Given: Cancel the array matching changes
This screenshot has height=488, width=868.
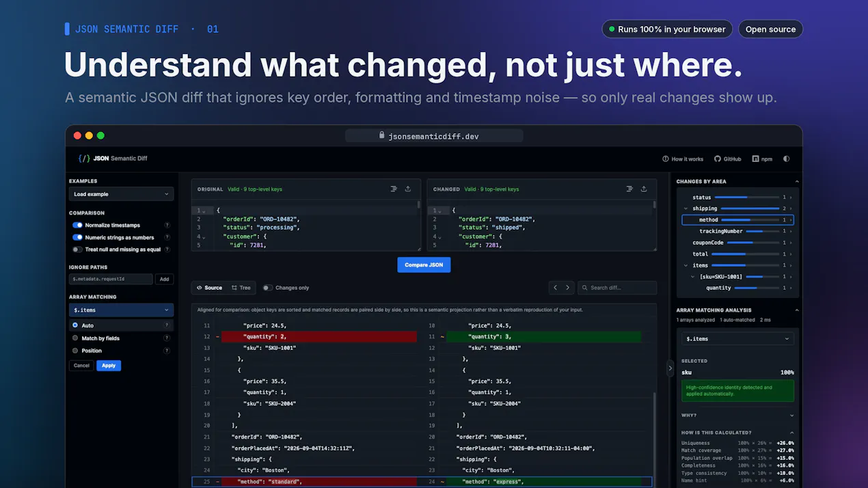Looking at the screenshot, I should click(x=81, y=366).
